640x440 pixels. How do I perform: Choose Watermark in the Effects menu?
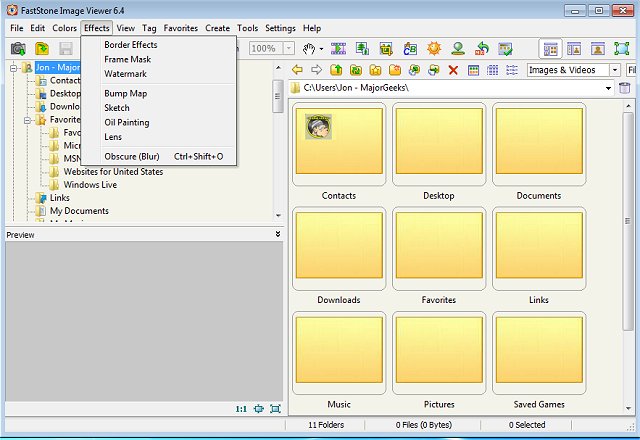pos(125,73)
